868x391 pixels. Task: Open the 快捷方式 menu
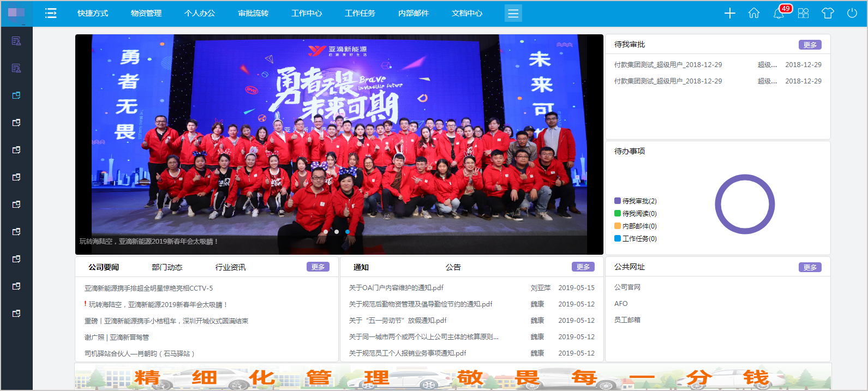click(x=93, y=13)
